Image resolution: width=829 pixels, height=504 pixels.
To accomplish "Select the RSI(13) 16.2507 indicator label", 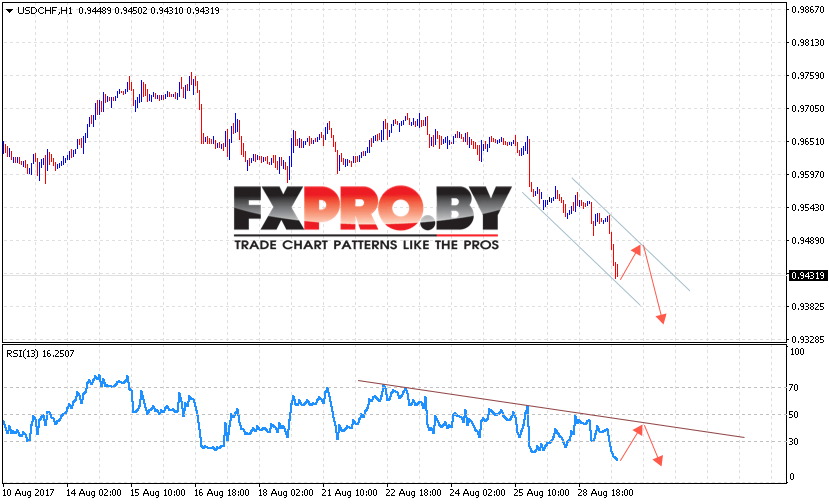I will click(x=40, y=354).
